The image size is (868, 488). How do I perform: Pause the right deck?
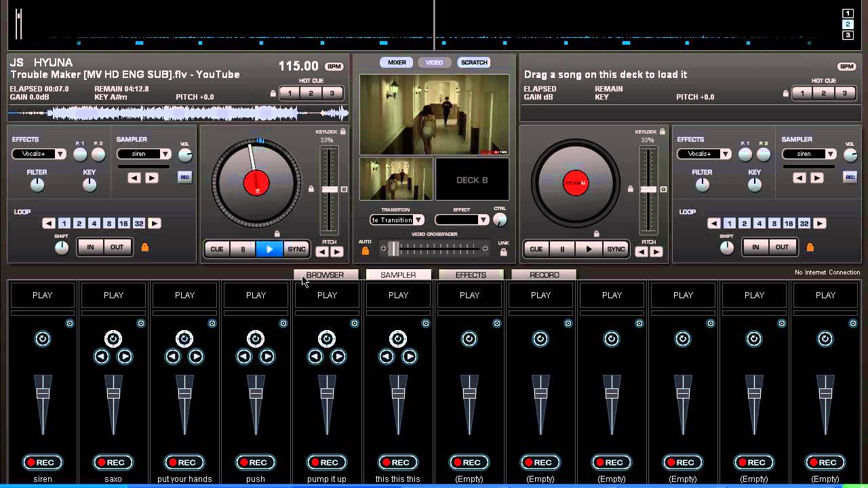point(562,249)
